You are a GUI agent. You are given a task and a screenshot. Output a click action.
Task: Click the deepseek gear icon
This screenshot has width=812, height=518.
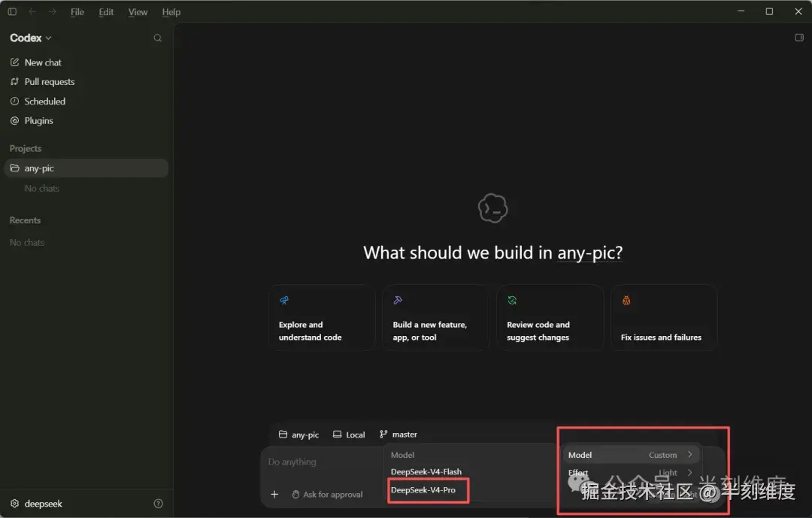click(x=14, y=504)
